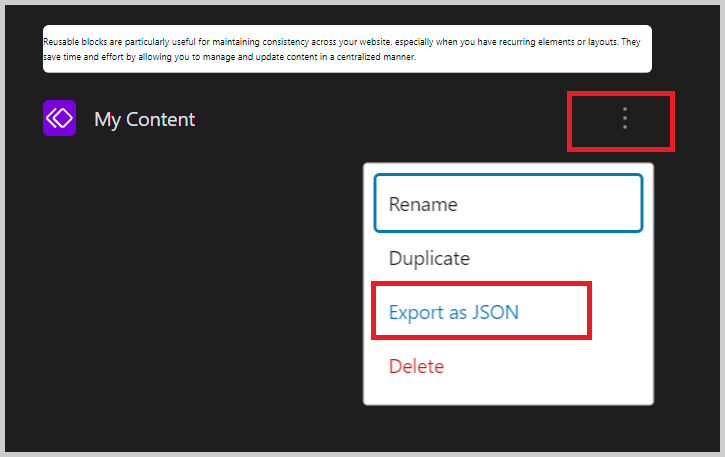This screenshot has width=725, height=457.
Task: Open the three-dot options menu
Action: [x=625, y=118]
